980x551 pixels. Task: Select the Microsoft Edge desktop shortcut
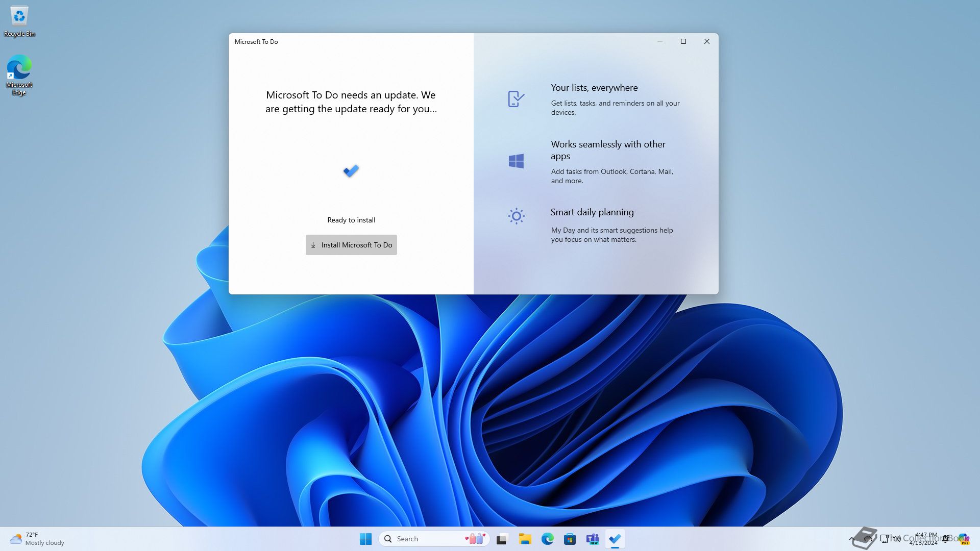(x=19, y=76)
